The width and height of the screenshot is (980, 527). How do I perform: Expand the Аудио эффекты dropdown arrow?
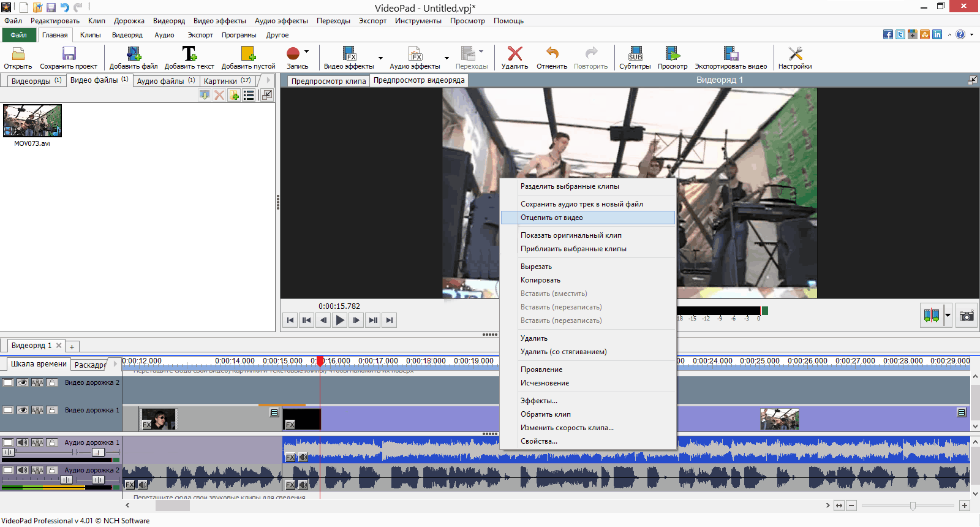(x=447, y=58)
